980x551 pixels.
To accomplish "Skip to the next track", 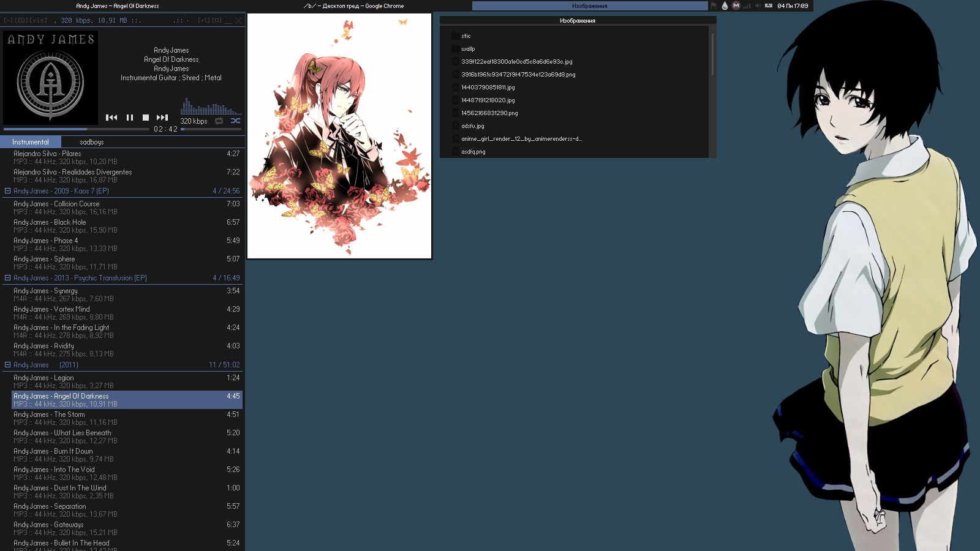I will pyautogui.click(x=162, y=118).
